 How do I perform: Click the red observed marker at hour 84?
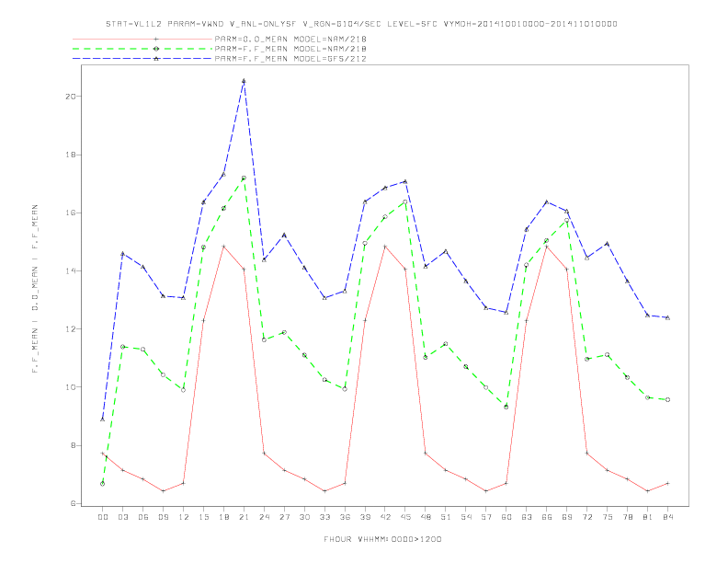pyautogui.click(x=667, y=484)
